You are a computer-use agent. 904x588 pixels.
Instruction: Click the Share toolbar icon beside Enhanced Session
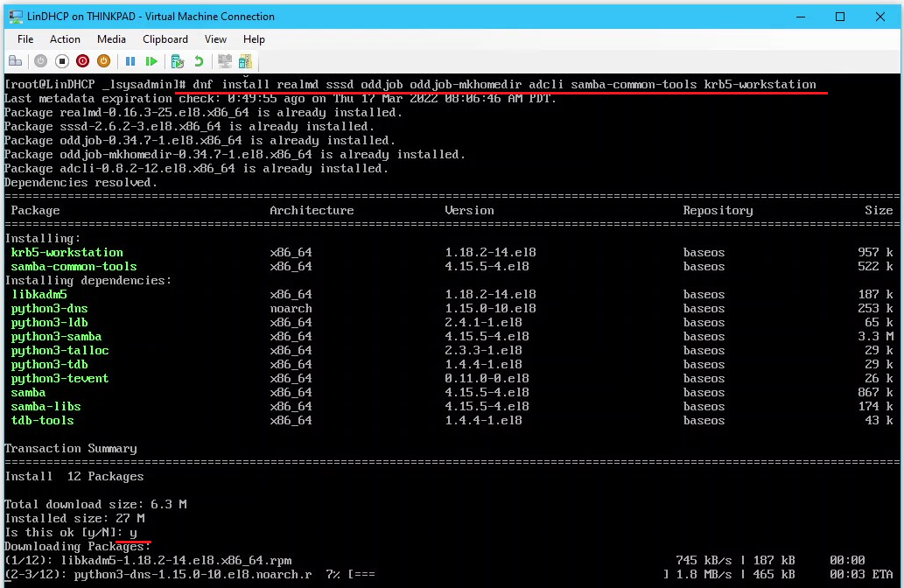tap(246, 61)
